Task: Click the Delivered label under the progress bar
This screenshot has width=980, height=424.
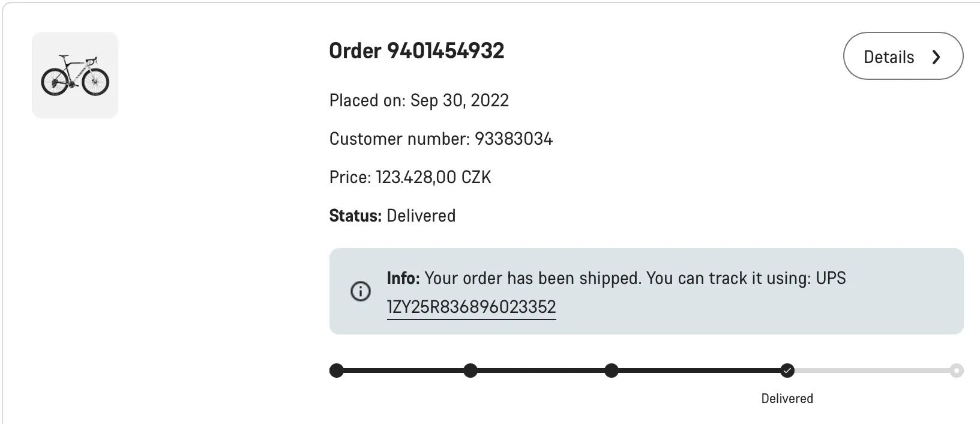Action: click(x=787, y=399)
